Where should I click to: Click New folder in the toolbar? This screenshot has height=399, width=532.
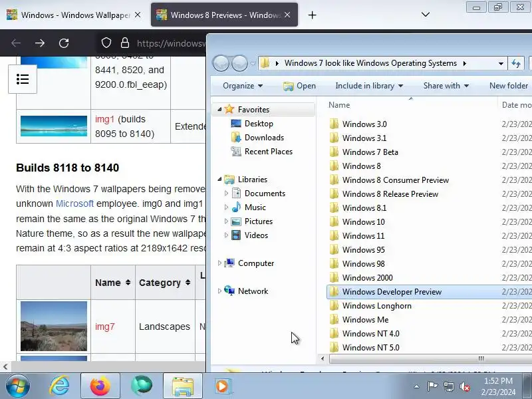coord(509,86)
